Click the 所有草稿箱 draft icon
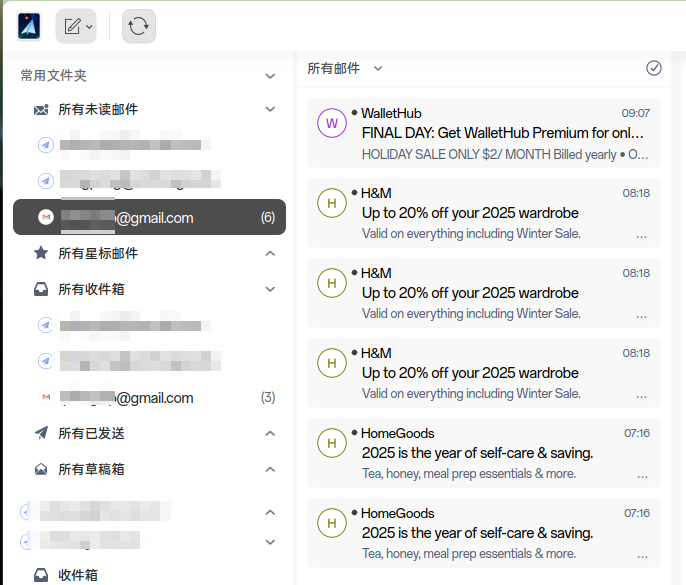Image resolution: width=686 pixels, height=585 pixels. pyautogui.click(x=41, y=469)
